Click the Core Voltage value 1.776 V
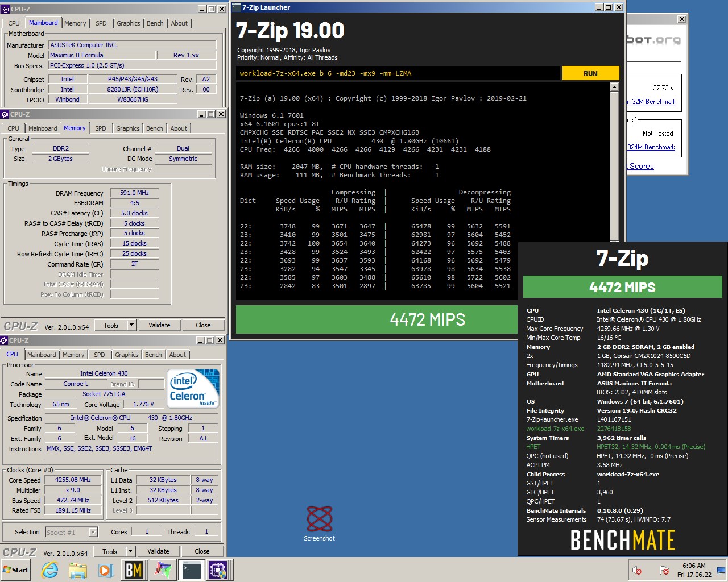The image size is (728, 582). (x=143, y=405)
